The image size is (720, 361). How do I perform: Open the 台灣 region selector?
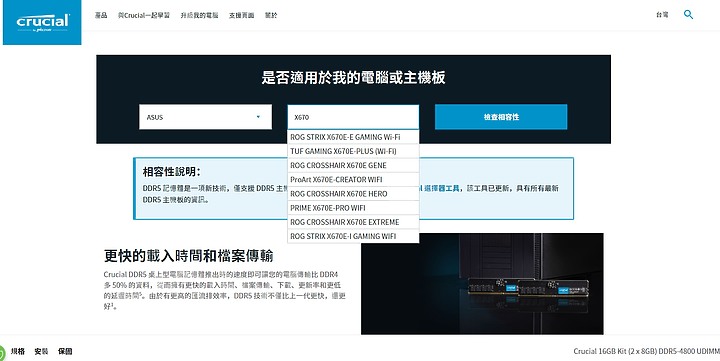[x=662, y=15]
